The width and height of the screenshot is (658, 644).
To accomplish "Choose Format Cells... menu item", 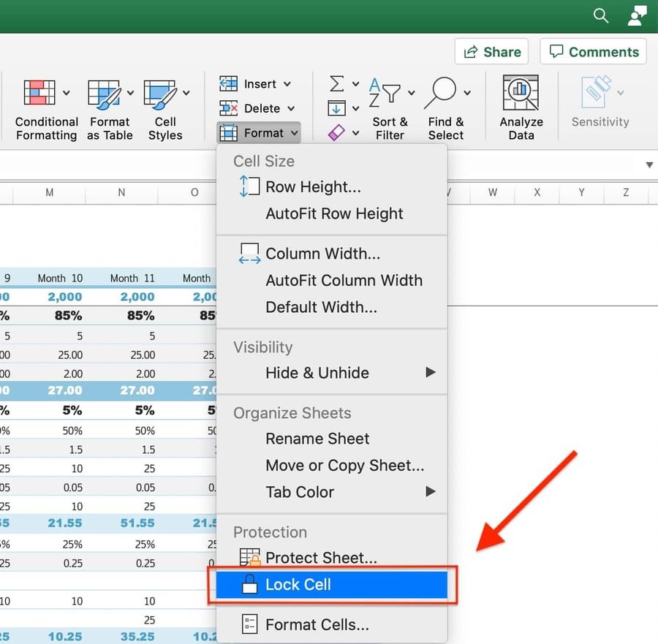I will [331, 625].
